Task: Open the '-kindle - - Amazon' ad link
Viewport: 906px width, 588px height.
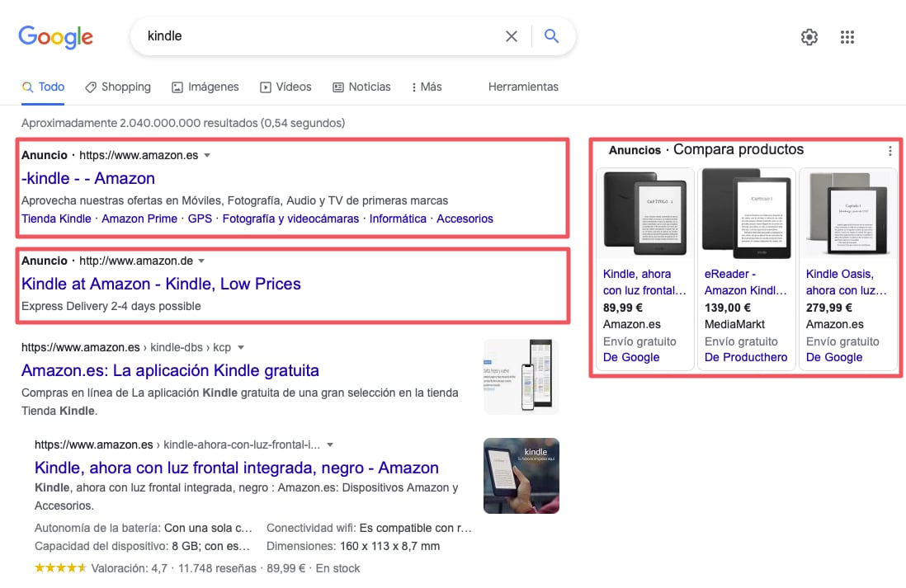Action: [x=87, y=178]
